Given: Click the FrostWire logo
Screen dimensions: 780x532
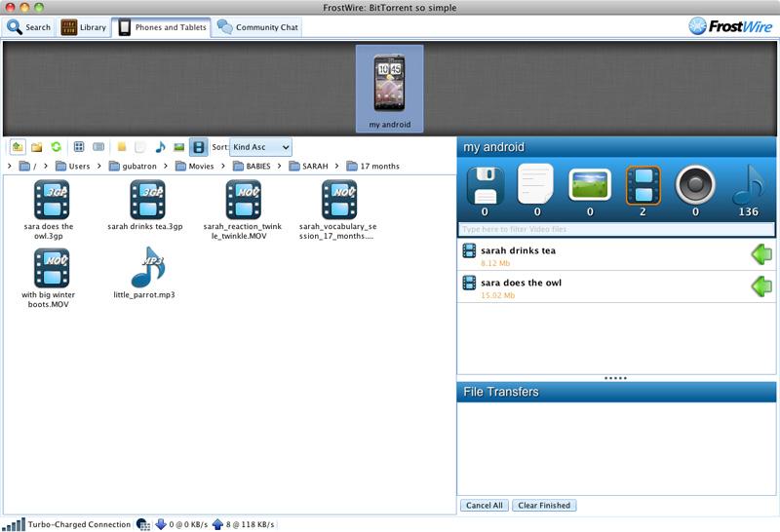Looking at the screenshot, I should (x=730, y=26).
